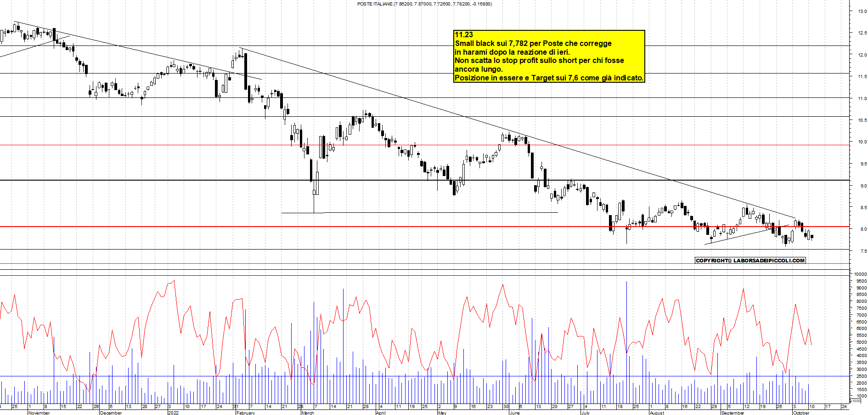Click the September 12 date tick label
This screenshot has width=868, height=415.
747,407
